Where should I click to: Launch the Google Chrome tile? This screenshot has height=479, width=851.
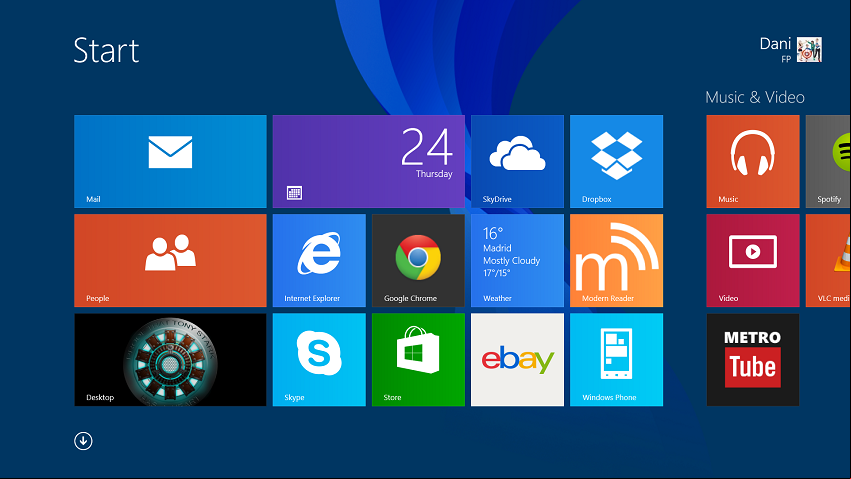coord(418,260)
